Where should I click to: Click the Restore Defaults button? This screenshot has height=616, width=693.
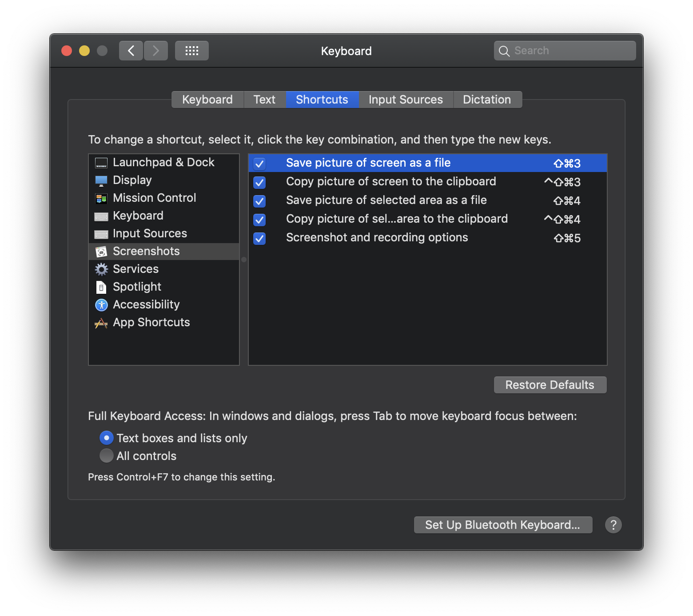[x=550, y=385]
